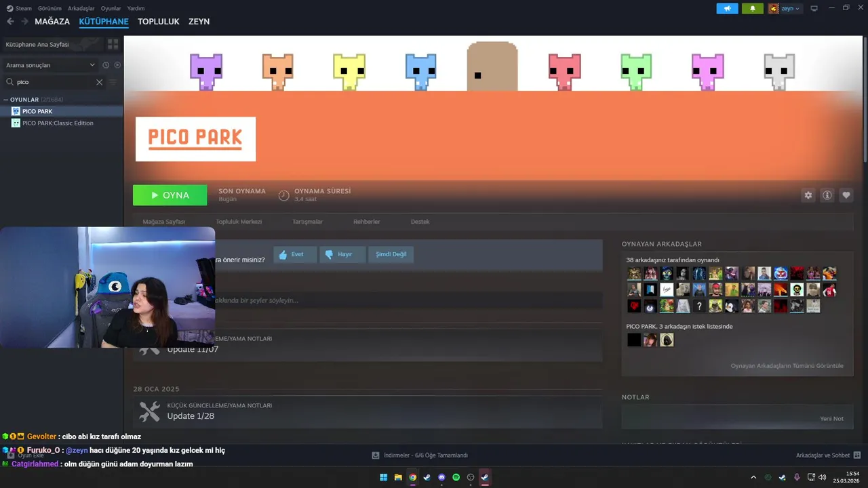
Task: Collapse the OYUNLAR category
Action: (x=6, y=100)
